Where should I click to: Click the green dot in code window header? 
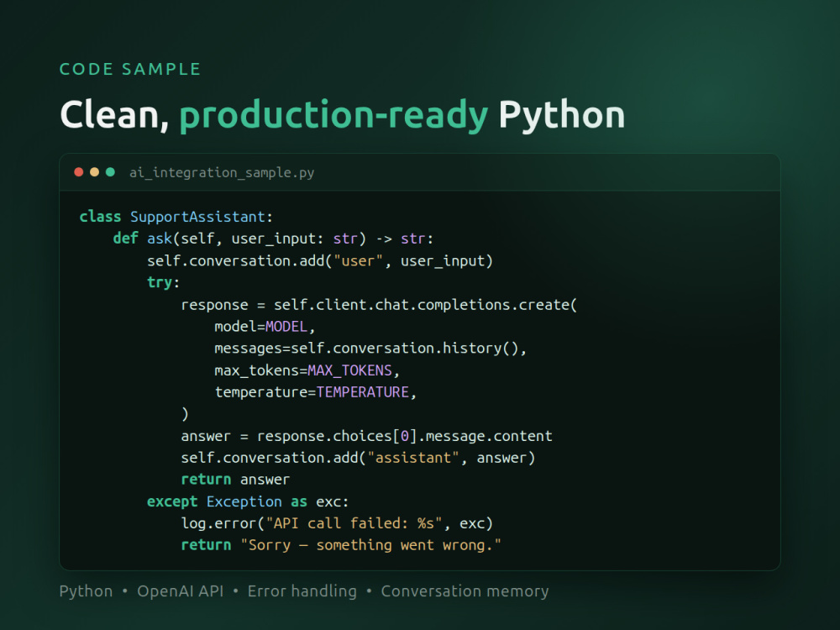(x=110, y=172)
